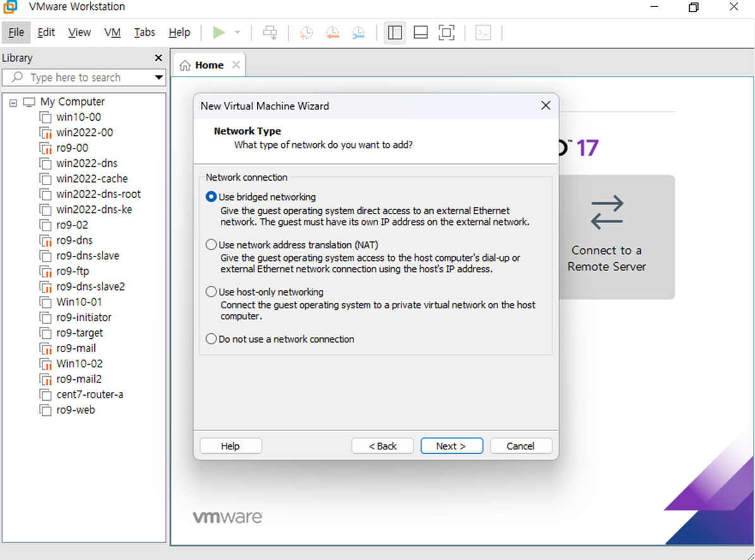Click the ro9-dns VM icon

click(x=46, y=241)
